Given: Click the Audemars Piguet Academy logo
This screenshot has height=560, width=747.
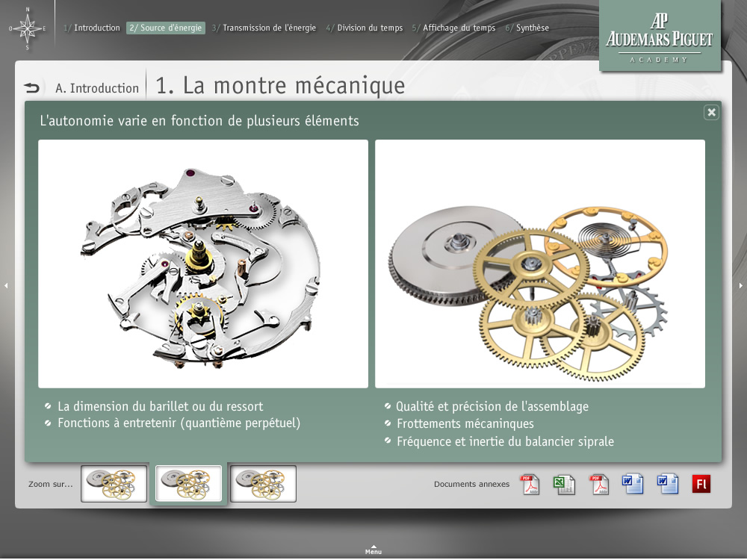Looking at the screenshot, I should coord(660,36).
